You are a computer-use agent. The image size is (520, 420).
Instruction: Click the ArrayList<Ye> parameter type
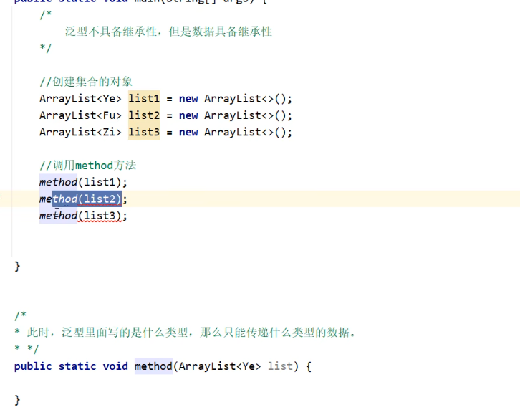coord(220,366)
